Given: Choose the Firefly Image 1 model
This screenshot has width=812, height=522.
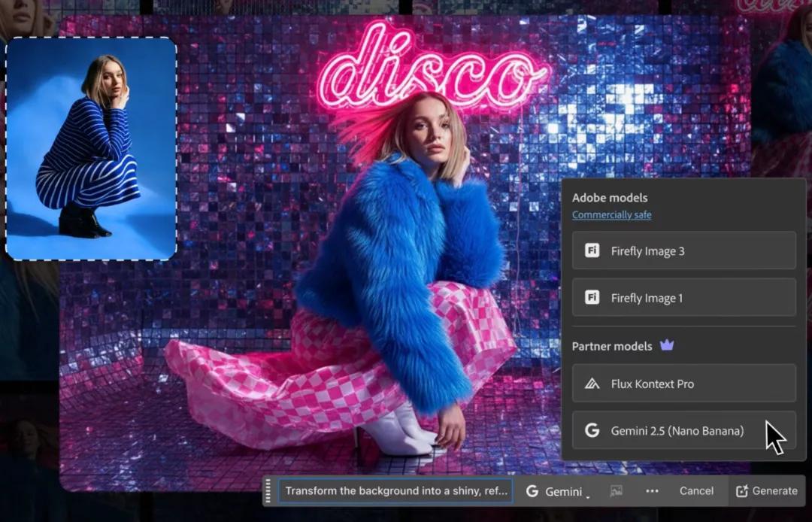Looking at the screenshot, I should [683, 298].
